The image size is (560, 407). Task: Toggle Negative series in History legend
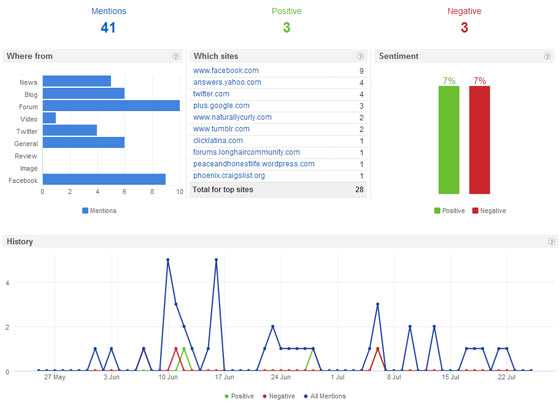tap(279, 396)
